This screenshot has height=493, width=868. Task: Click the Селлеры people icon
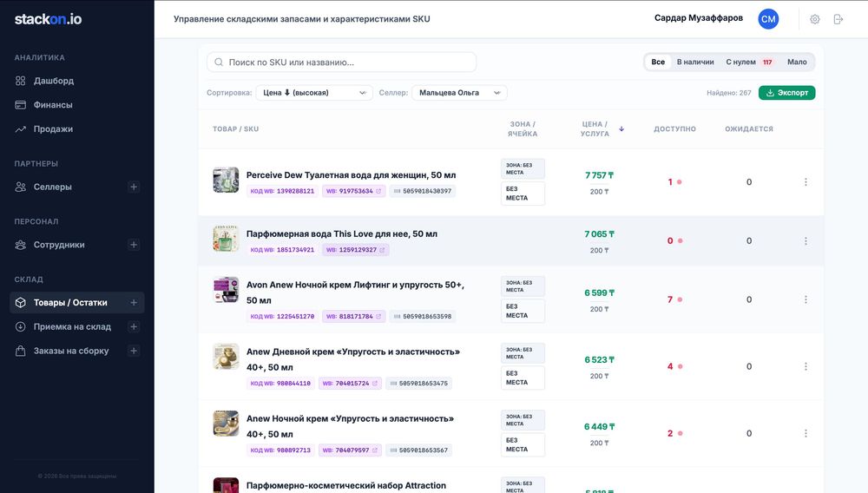[21, 187]
